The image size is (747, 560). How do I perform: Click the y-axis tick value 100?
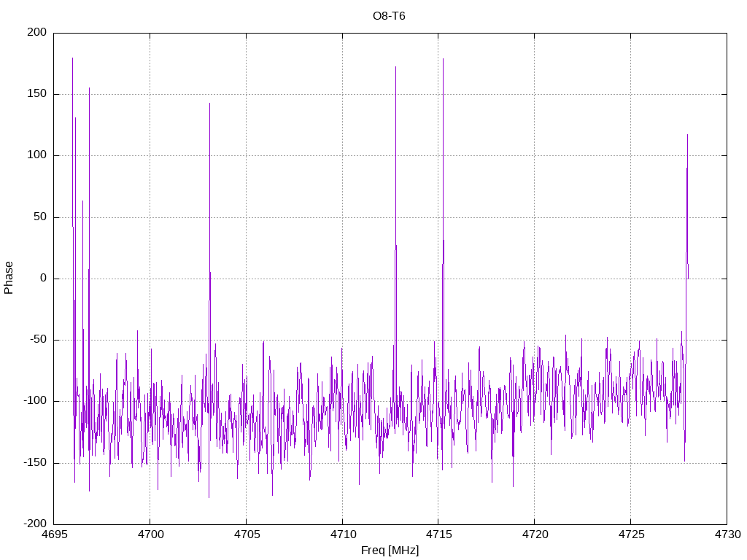[x=37, y=155]
